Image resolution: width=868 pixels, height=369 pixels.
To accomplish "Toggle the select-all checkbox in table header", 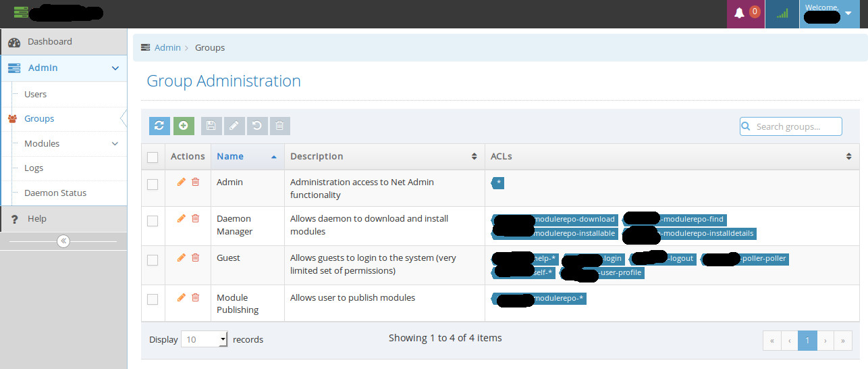I will 153,157.
